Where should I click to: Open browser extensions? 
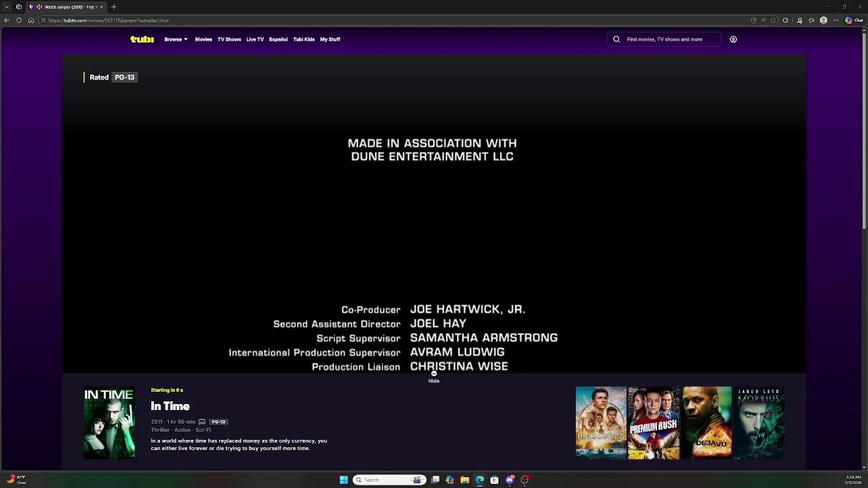click(786, 20)
